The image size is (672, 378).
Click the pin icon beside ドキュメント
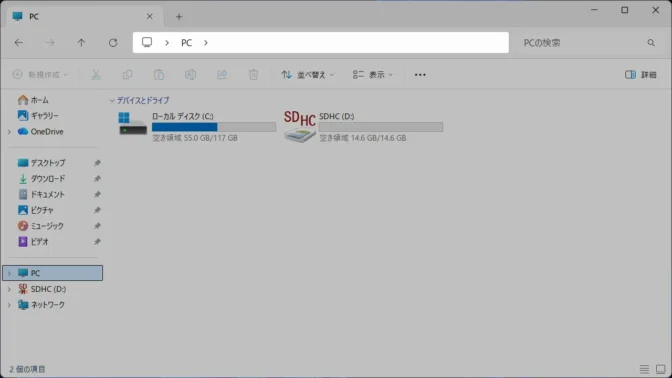[x=97, y=195]
